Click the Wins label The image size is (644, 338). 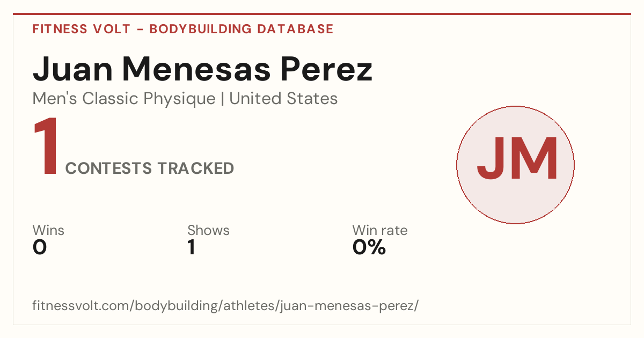[48, 230]
